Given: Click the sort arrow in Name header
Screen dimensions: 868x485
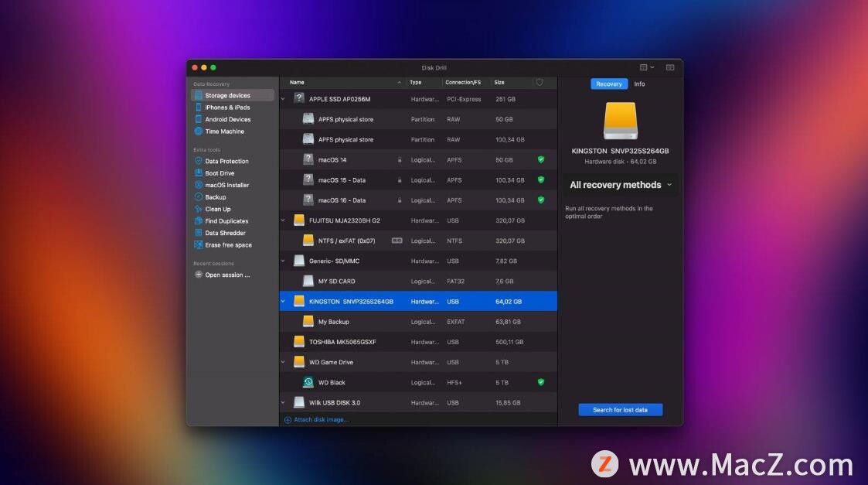Looking at the screenshot, I should (x=399, y=82).
